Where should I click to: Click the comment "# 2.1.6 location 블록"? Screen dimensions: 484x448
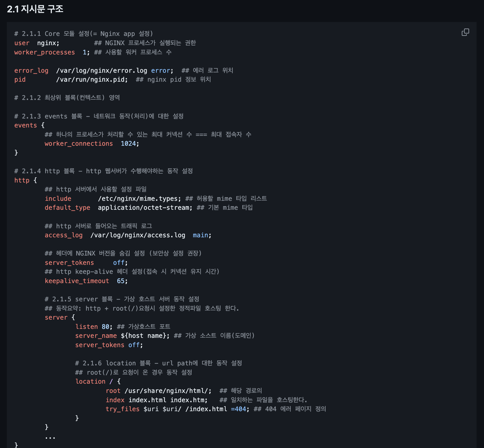113,363
